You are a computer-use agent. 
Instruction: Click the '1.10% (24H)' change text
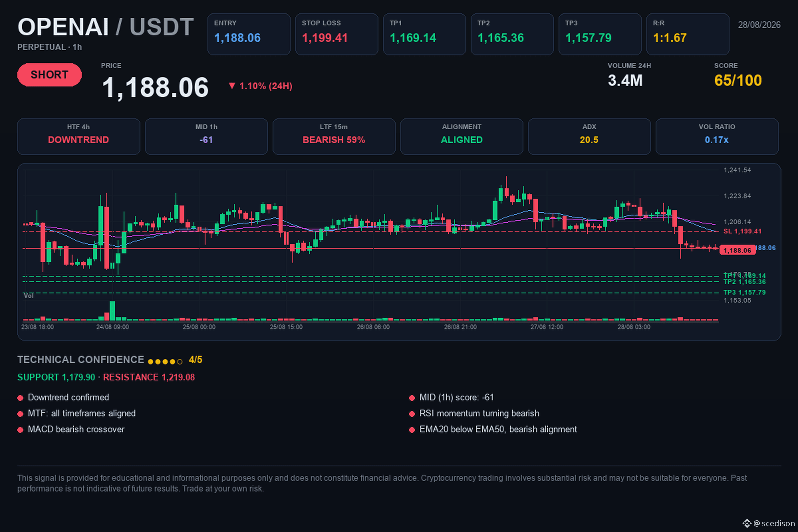pos(266,86)
